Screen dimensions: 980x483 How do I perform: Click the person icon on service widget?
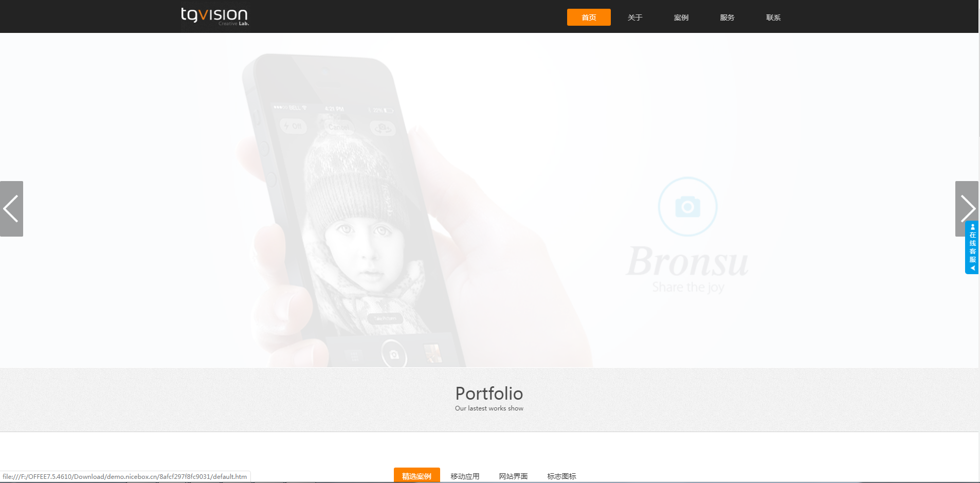click(x=972, y=227)
